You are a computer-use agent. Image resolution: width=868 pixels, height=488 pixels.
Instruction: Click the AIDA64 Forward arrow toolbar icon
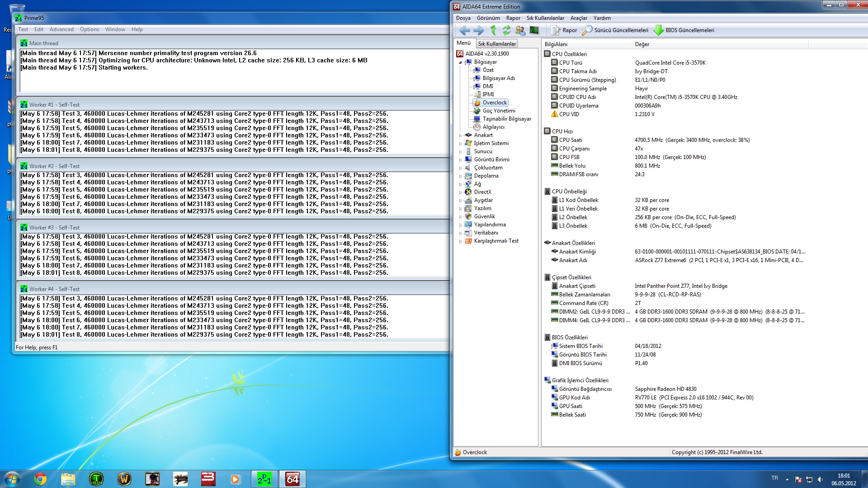tap(478, 30)
